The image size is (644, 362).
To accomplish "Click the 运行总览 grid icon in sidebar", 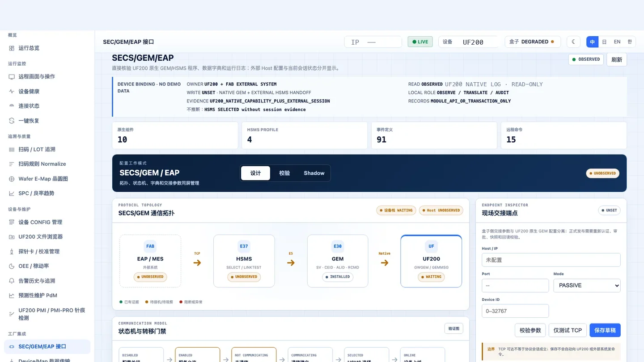I will [12, 48].
